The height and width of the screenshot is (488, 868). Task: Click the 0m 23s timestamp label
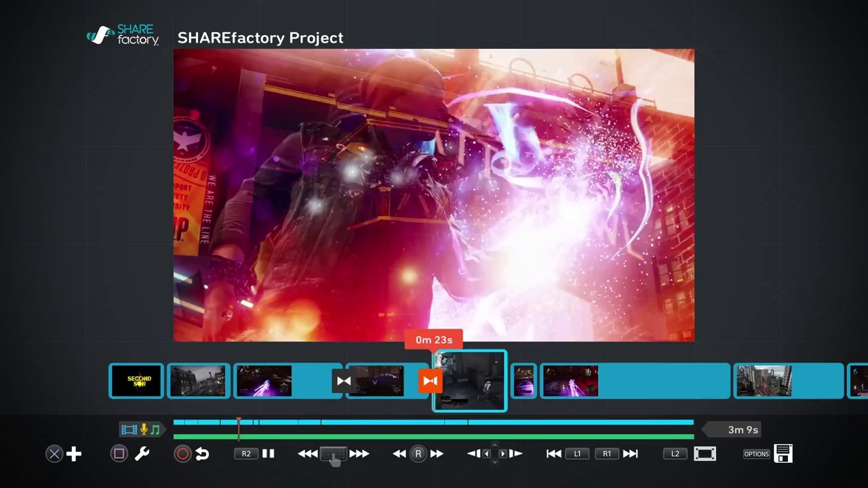coord(434,340)
